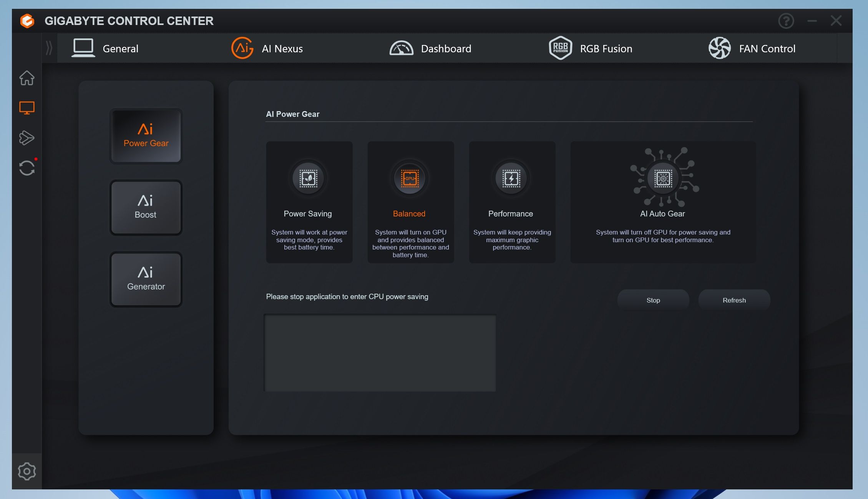This screenshot has height=499, width=868.
Task: Click the Performance lightning chip icon
Action: coord(511,178)
